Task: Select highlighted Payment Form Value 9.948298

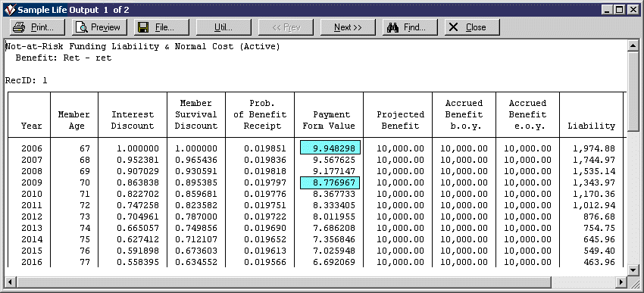Action: pyautogui.click(x=330, y=148)
